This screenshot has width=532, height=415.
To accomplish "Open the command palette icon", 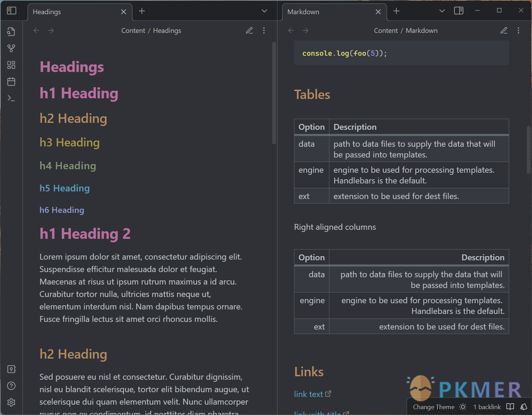I will tap(11, 98).
